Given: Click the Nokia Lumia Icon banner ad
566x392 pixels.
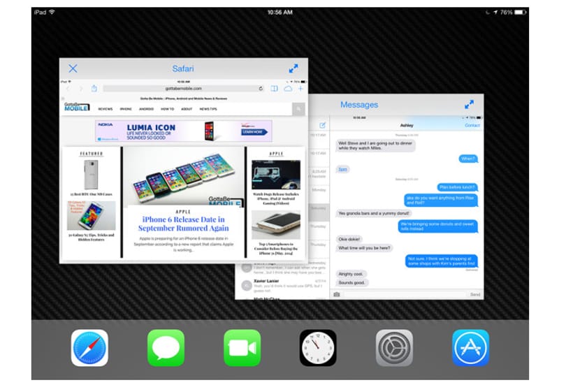Looking at the screenshot, I should pos(184,131).
